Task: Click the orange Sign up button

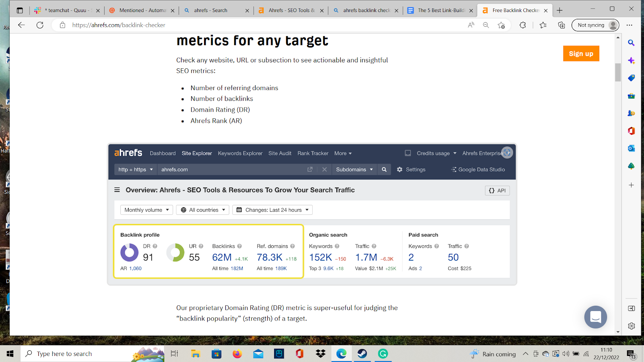Action: [581, 53]
